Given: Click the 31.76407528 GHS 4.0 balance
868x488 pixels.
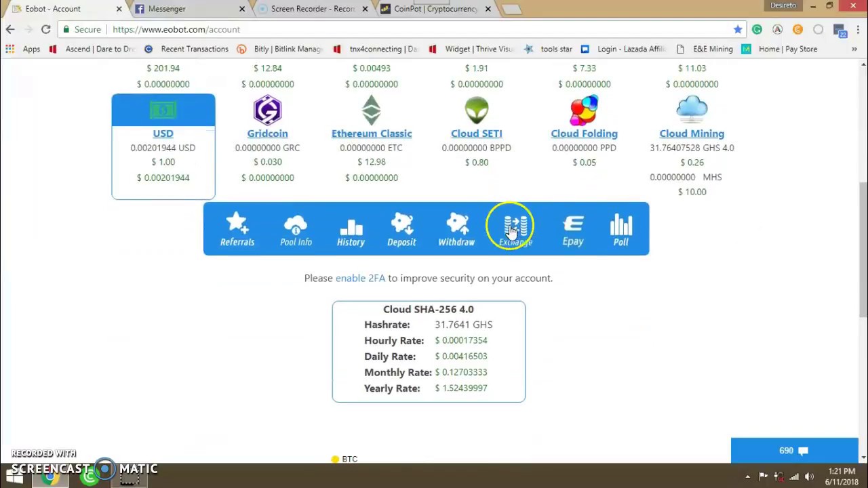Looking at the screenshot, I should click(x=692, y=148).
